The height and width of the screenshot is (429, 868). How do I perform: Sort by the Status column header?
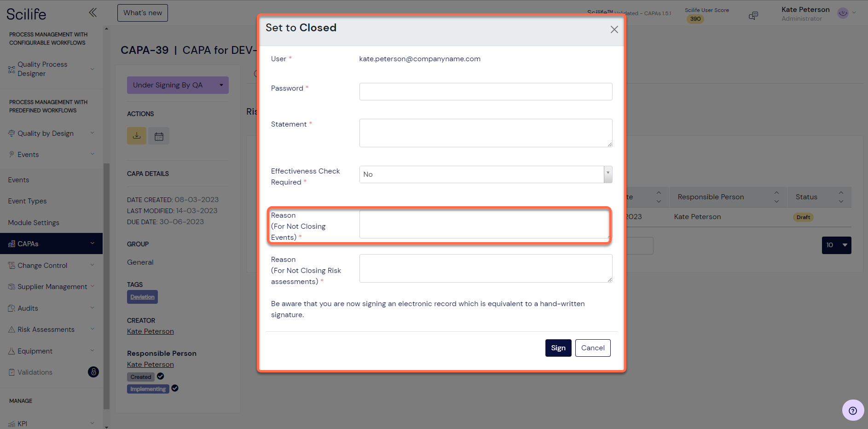(x=819, y=197)
